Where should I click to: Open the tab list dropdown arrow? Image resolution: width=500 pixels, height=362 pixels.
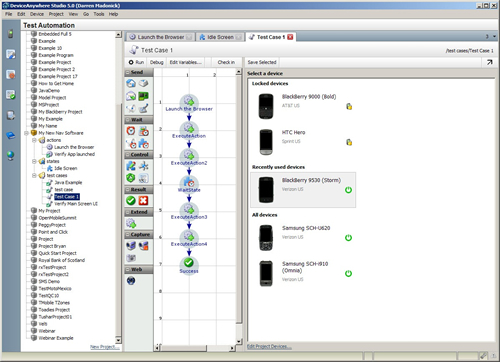[x=494, y=37]
